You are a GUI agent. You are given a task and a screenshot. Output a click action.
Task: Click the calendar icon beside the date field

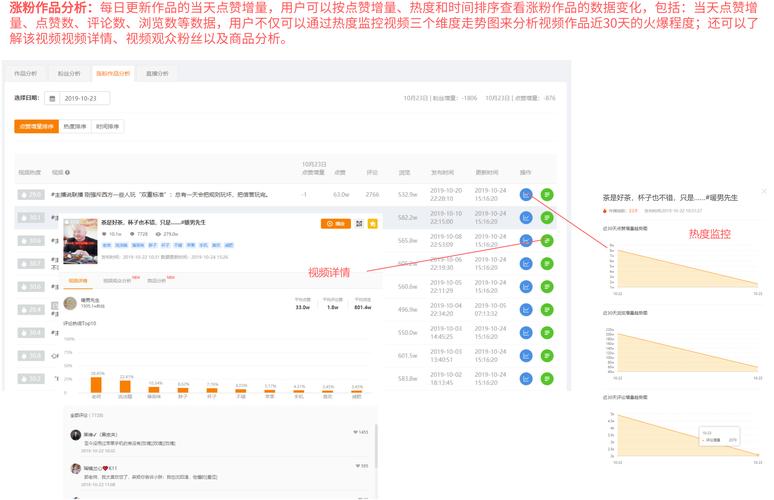point(50,98)
